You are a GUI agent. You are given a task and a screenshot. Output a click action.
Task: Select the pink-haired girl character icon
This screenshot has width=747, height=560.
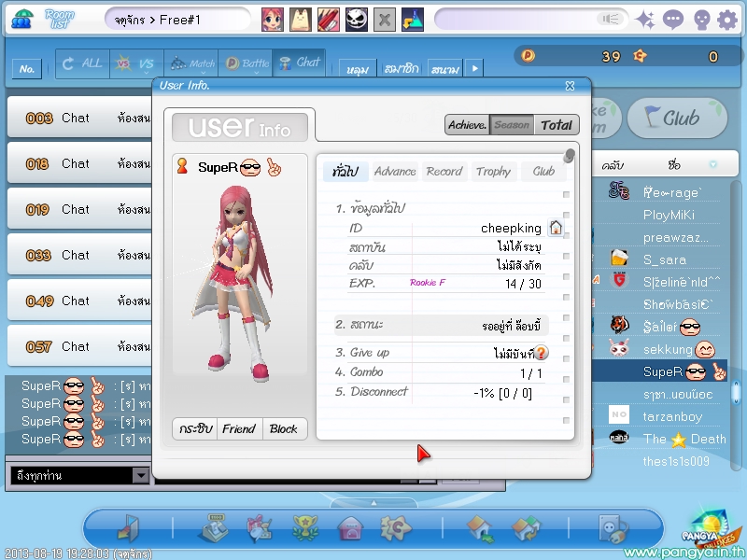273,20
